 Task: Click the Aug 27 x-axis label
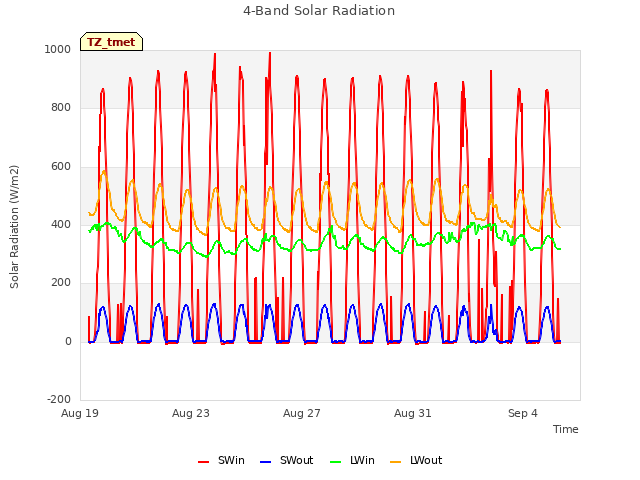click(302, 413)
